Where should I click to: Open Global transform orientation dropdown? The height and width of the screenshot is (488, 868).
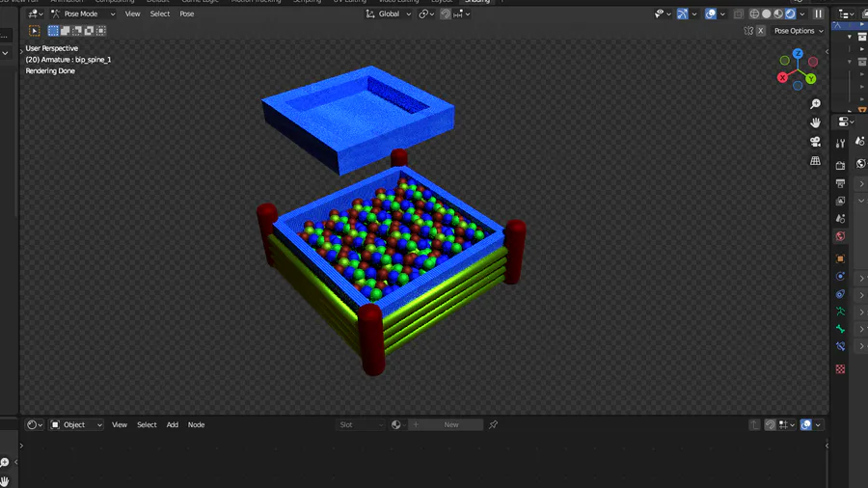[389, 14]
